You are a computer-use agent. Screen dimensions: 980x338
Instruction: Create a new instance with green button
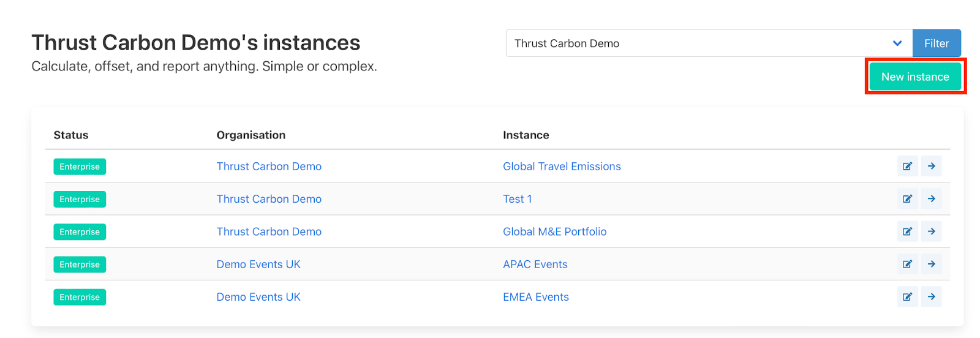tap(914, 77)
